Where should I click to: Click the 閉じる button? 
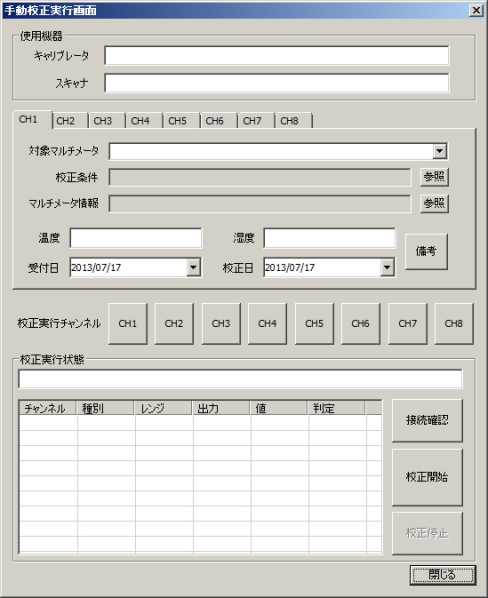(443, 575)
